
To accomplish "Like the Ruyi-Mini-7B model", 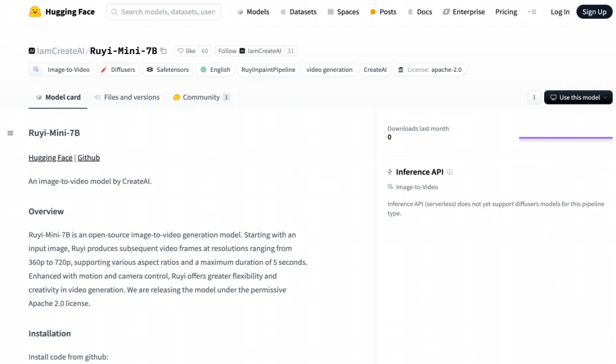I will (186, 51).
